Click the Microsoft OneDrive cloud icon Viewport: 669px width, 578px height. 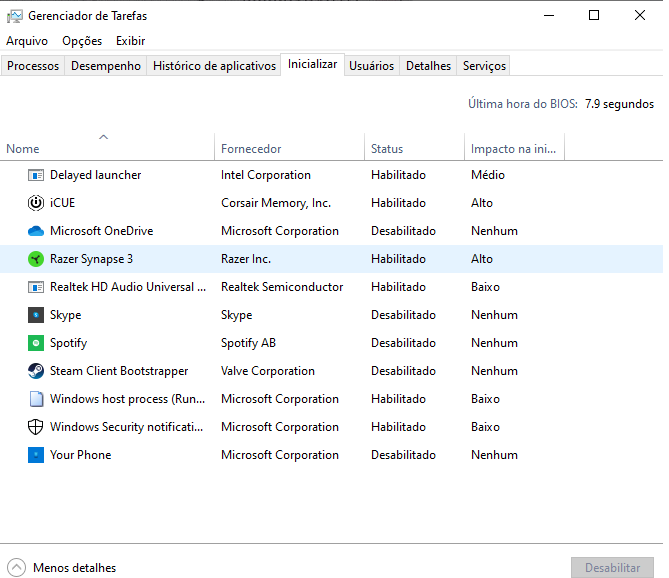point(36,231)
